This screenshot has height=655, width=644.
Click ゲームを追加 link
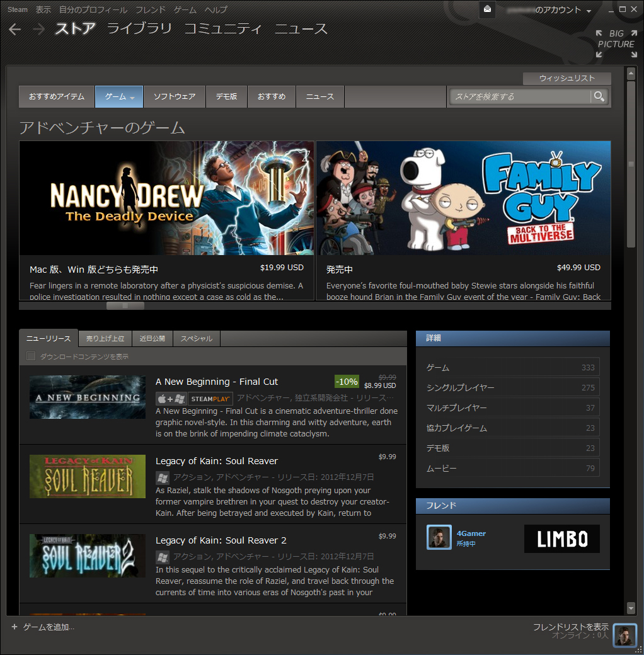(x=49, y=627)
